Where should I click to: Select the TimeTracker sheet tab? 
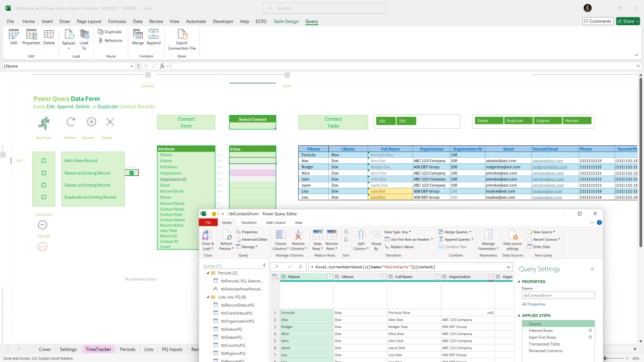98,349
